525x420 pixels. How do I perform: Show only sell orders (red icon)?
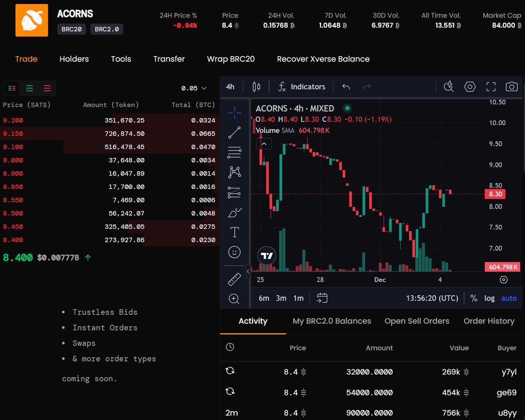coord(47,88)
